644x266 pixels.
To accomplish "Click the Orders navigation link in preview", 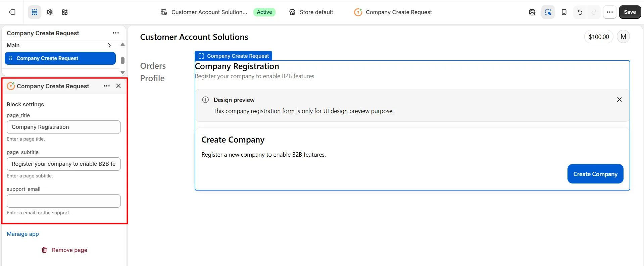I will (153, 66).
